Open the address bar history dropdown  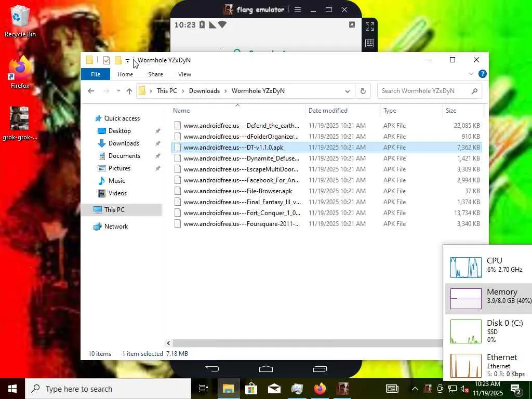[x=348, y=91]
